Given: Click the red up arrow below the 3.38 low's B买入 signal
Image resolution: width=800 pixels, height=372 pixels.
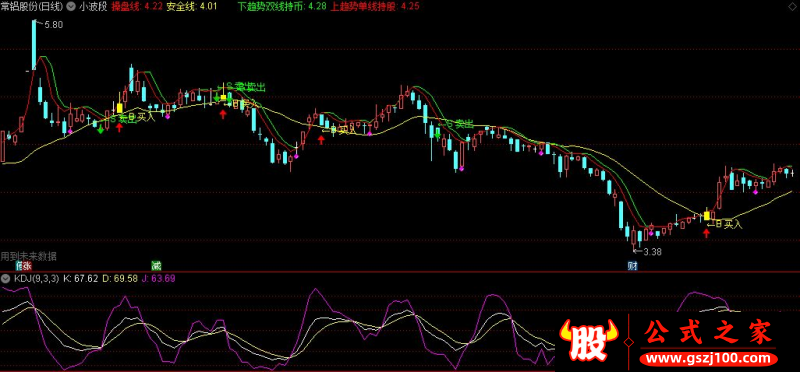Looking at the screenshot, I should pos(706,234).
